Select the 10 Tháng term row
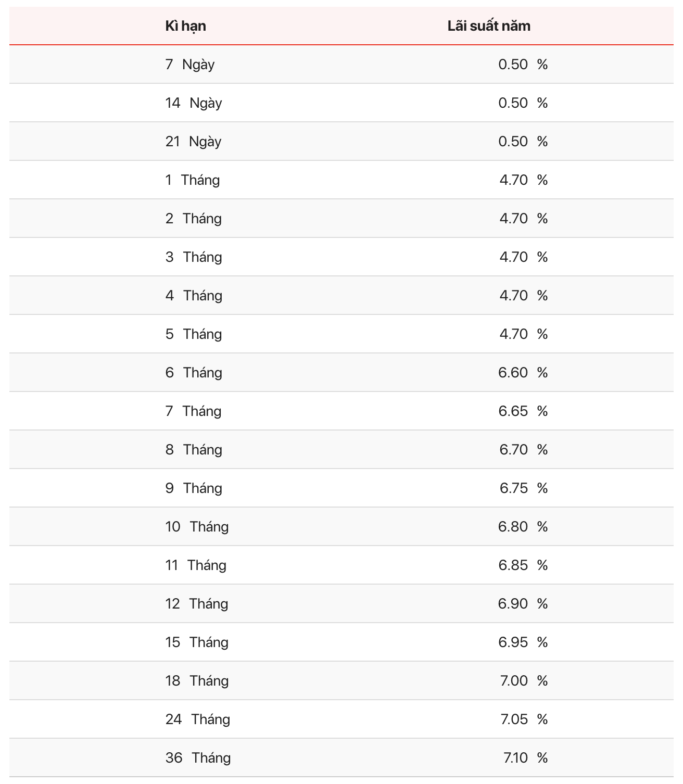 pyautogui.click(x=342, y=527)
